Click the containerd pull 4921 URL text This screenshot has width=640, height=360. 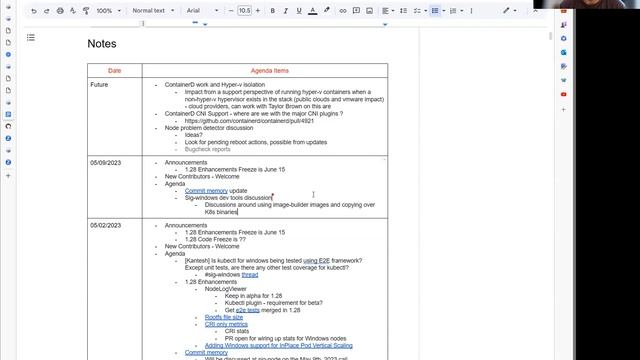pos(249,121)
